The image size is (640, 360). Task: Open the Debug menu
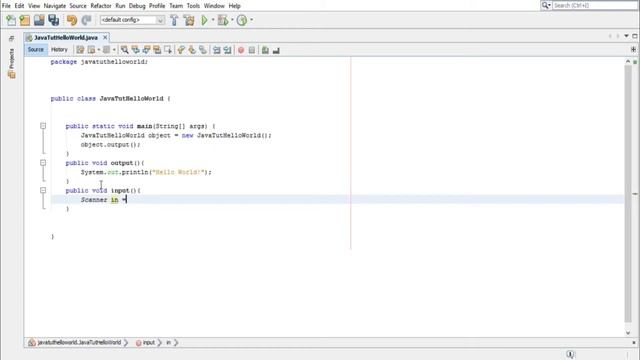[x=137, y=6]
